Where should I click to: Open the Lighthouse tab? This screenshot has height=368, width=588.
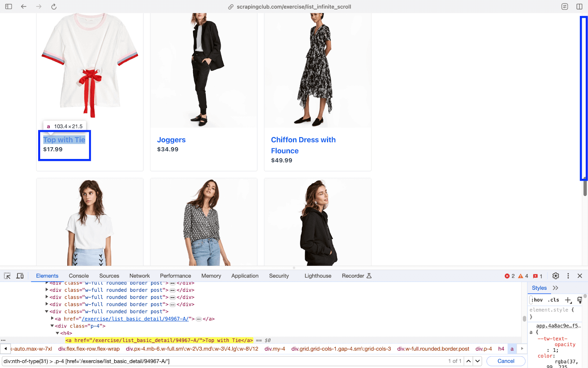[x=318, y=276]
